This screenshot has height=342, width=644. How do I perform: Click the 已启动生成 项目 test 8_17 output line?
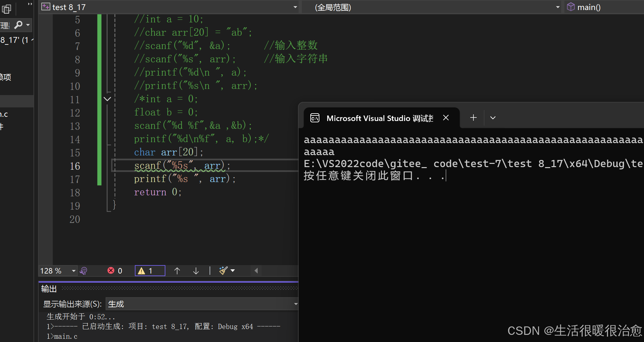point(163,326)
